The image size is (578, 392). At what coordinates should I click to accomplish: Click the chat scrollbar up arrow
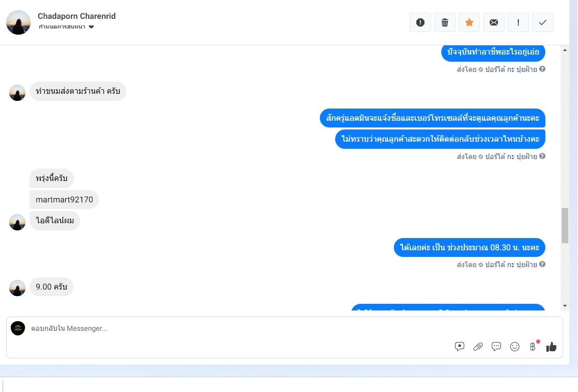(565, 50)
